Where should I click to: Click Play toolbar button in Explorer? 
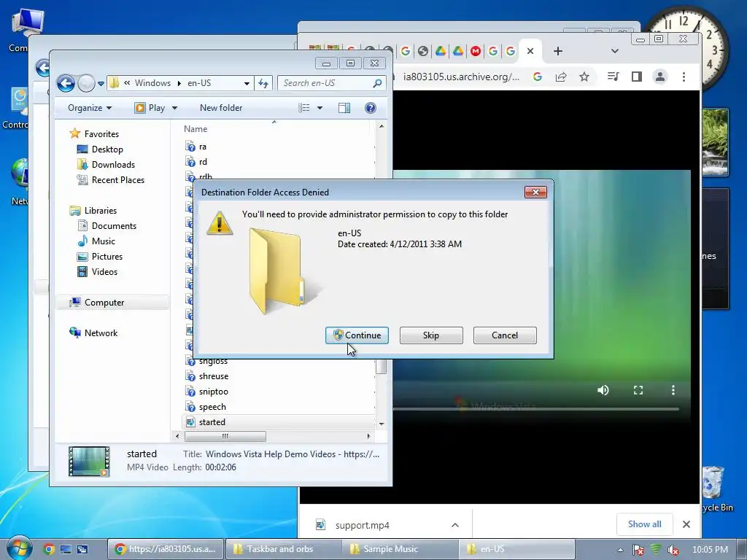coord(150,108)
